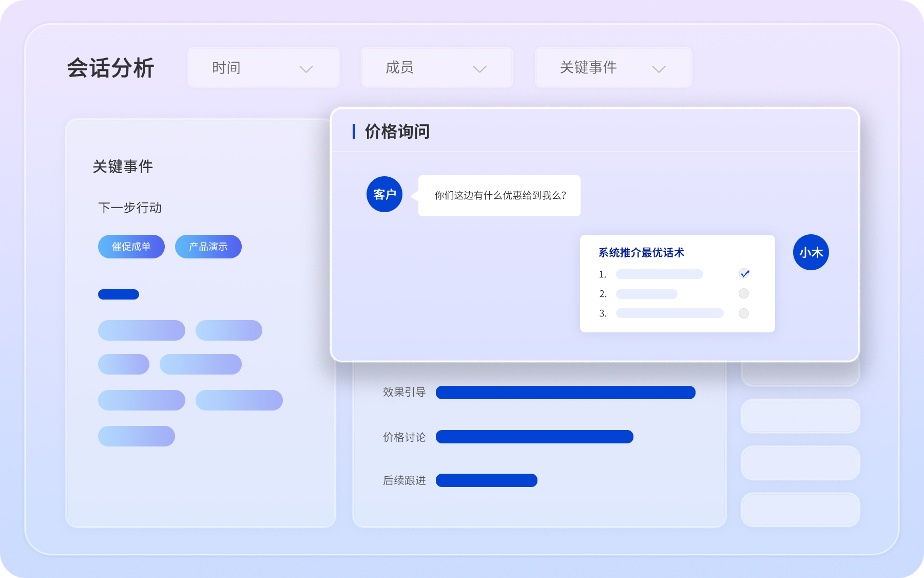
Task: Open the 时间 filter dropdown
Action: (x=263, y=67)
